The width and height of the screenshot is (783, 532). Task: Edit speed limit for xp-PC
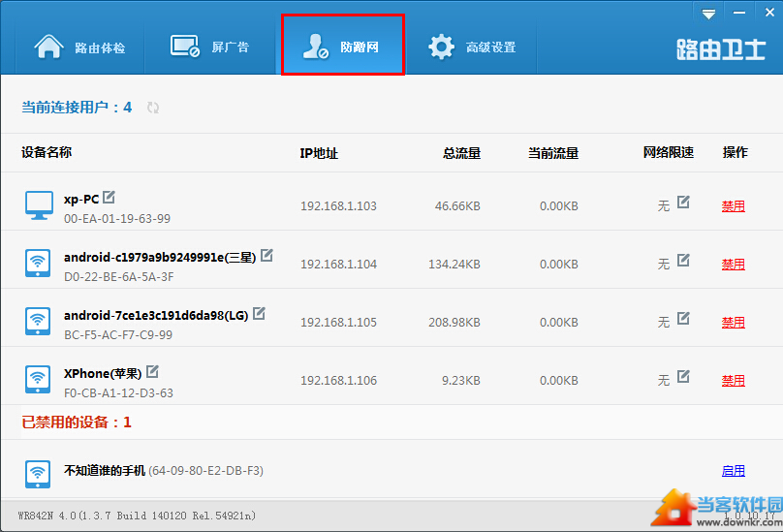tap(683, 203)
